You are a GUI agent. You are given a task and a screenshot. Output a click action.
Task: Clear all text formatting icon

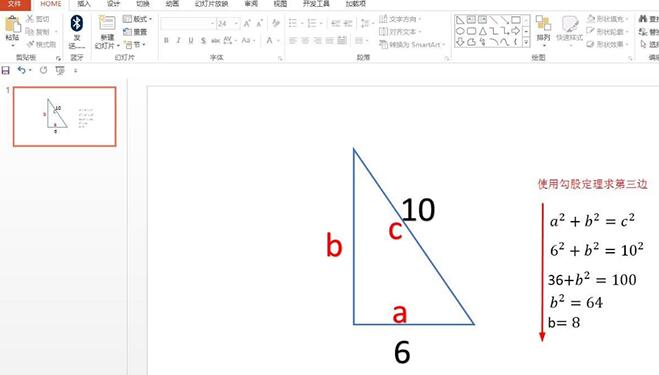(x=276, y=23)
